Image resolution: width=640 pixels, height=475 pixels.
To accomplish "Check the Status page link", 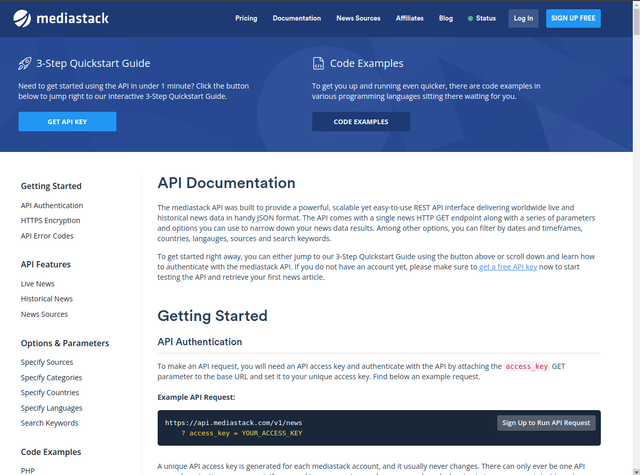I will [486, 18].
